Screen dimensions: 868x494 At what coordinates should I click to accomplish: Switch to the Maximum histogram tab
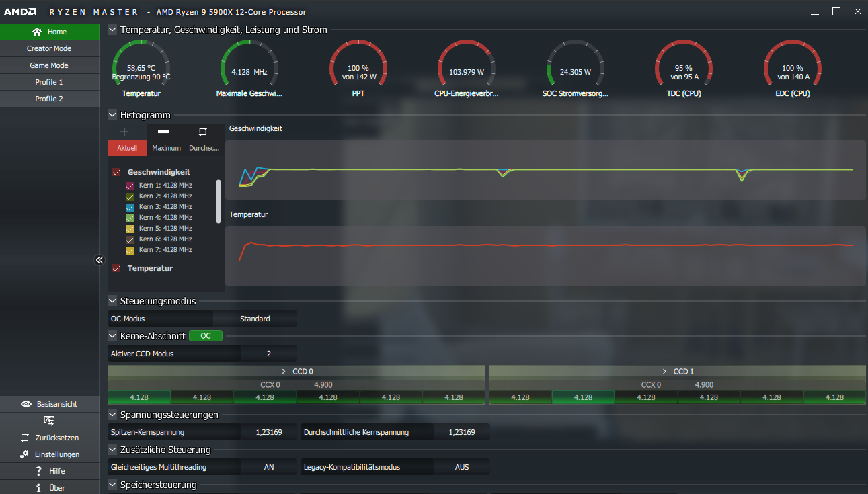166,148
